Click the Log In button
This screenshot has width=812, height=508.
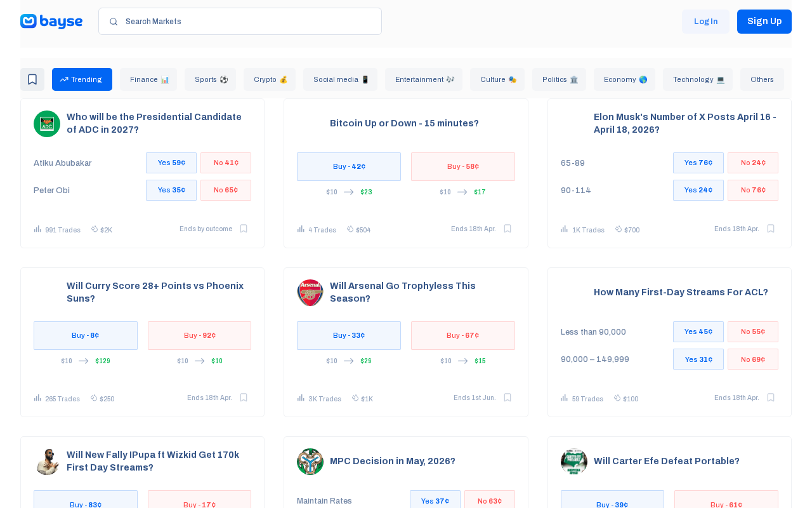click(x=705, y=22)
